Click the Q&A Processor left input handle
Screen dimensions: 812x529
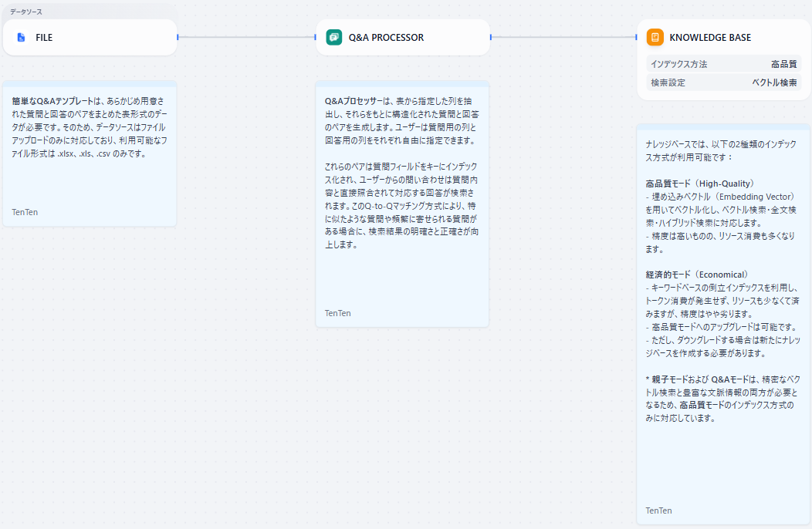click(316, 37)
